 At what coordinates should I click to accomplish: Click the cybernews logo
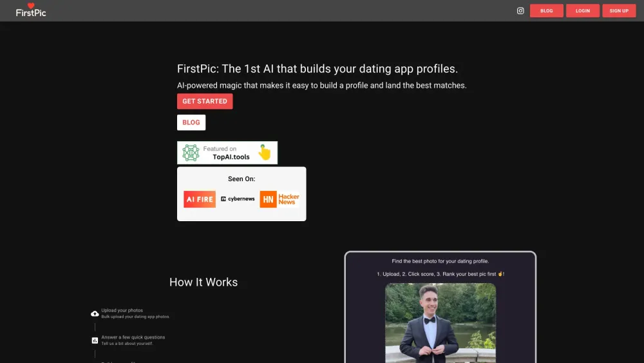(238, 199)
